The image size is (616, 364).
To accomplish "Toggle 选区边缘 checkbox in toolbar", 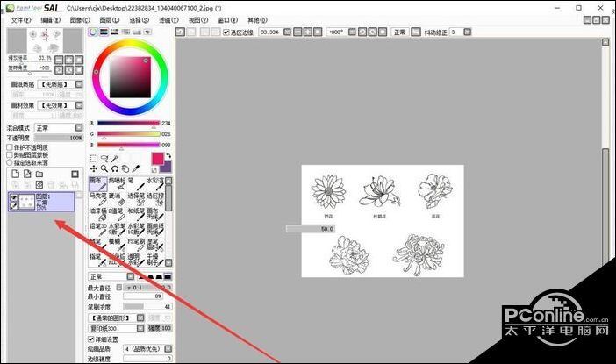I will [x=226, y=32].
